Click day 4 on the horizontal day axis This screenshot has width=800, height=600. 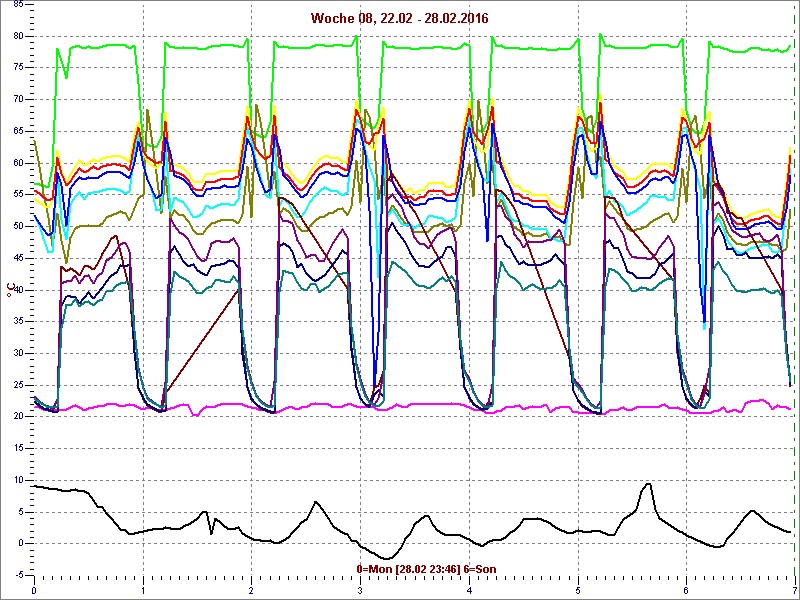pyautogui.click(x=469, y=591)
